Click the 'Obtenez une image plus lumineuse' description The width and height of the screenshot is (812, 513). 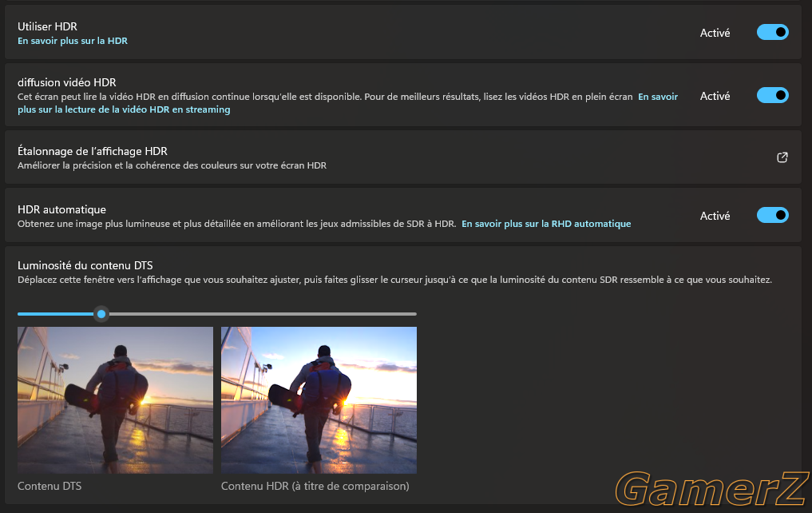236,224
